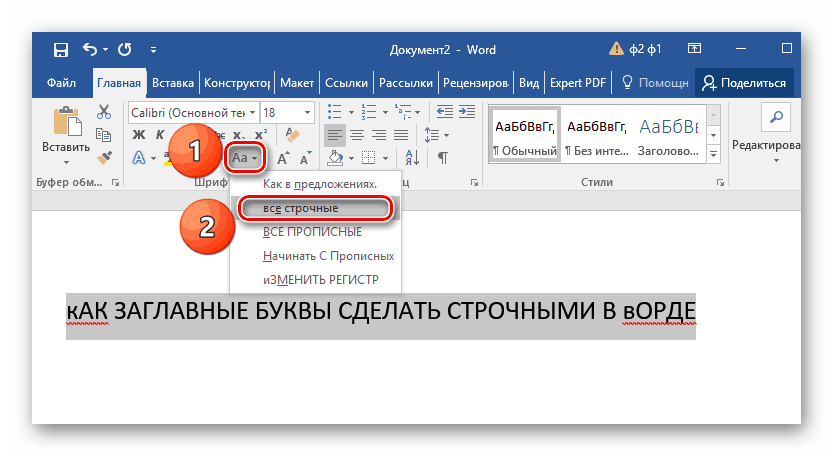The image size is (833, 456).
Task: Select the Format Painter brush icon
Action: click(x=104, y=157)
